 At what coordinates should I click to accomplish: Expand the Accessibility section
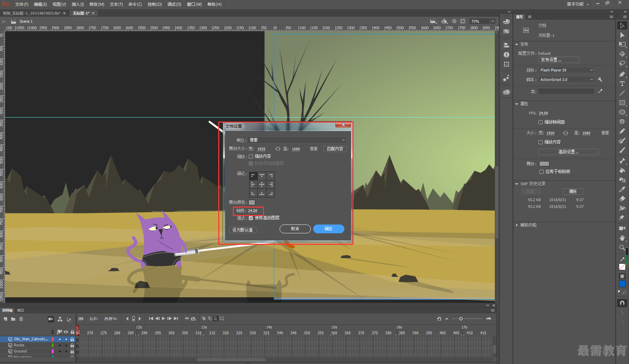coord(517,225)
